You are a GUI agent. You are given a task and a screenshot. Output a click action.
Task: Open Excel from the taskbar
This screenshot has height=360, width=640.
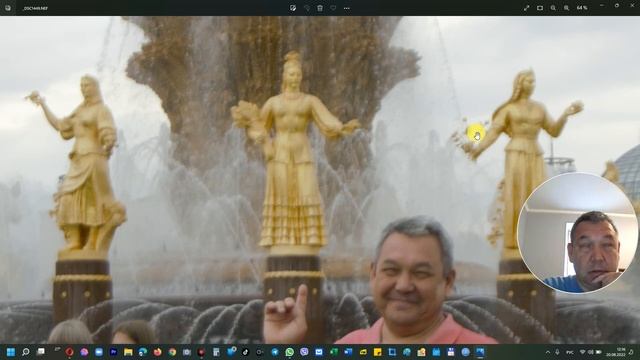[x=333, y=352]
